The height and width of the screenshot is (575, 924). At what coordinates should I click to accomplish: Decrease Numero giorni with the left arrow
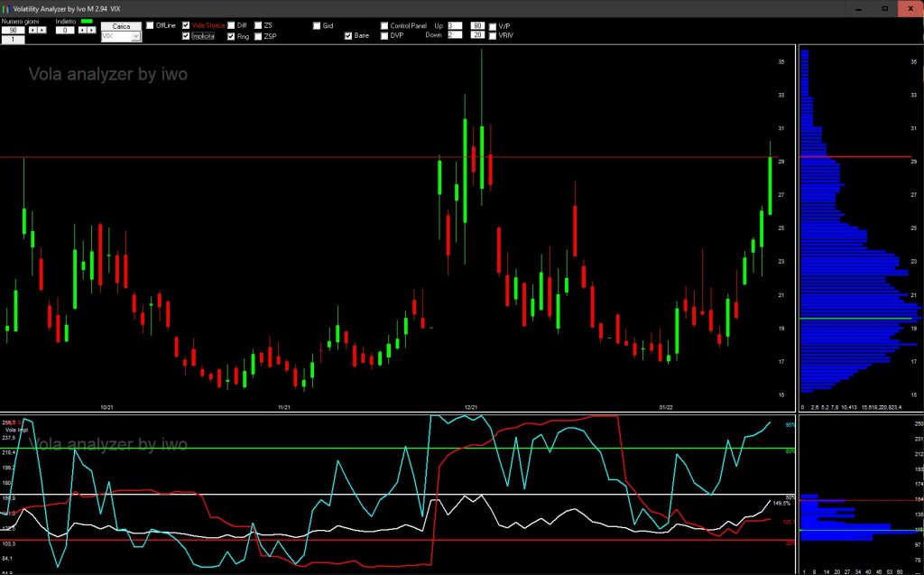[x=32, y=30]
